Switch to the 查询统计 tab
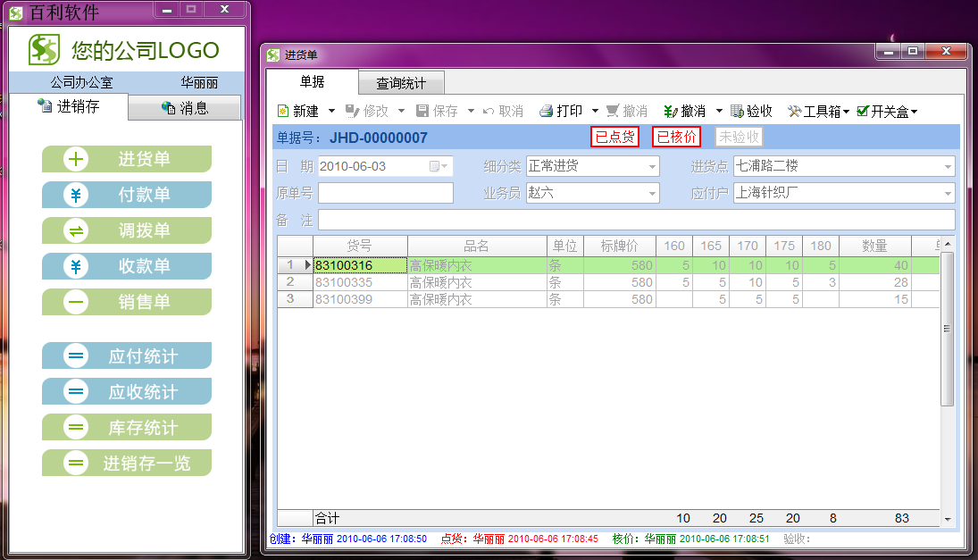This screenshot has height=560, width=978. click(x=401, y=83)
